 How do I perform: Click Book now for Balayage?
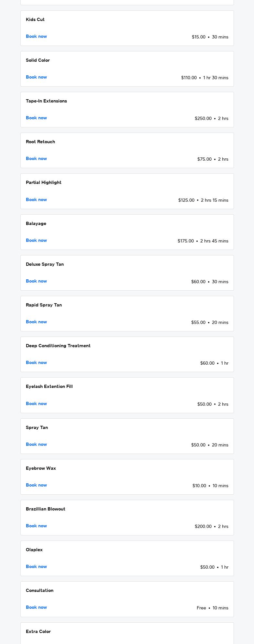tap(36, 241)
